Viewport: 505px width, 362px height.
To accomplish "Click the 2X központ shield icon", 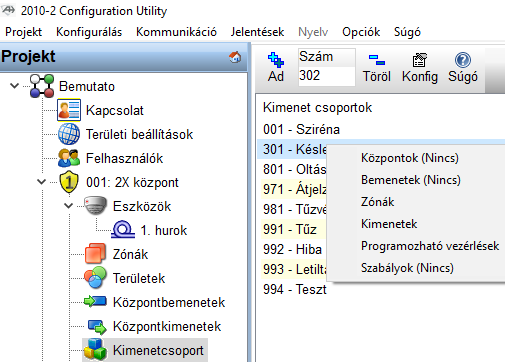I will pos(69,182).
